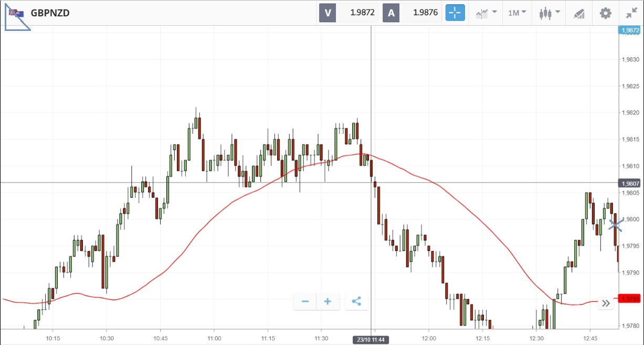Viewport: 644px width, 345px height.
Task: Click the GBPNZD symbol name
Action: 50,13
